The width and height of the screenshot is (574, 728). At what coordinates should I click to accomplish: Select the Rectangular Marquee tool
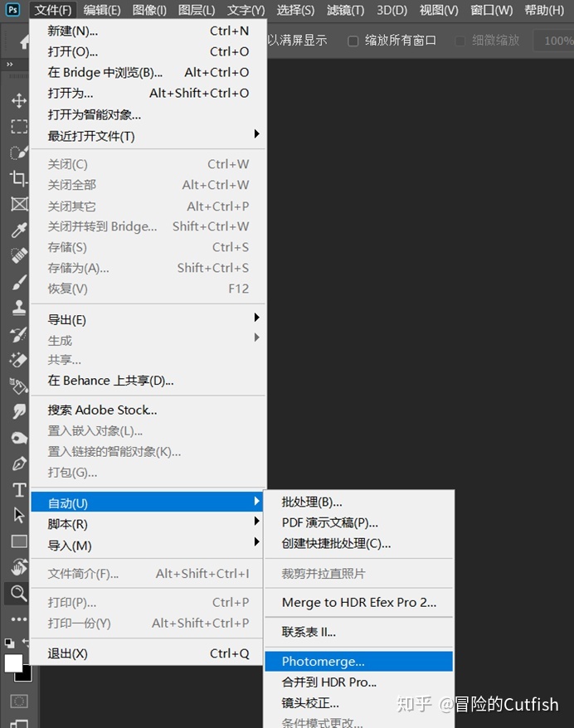pos(18,126)
